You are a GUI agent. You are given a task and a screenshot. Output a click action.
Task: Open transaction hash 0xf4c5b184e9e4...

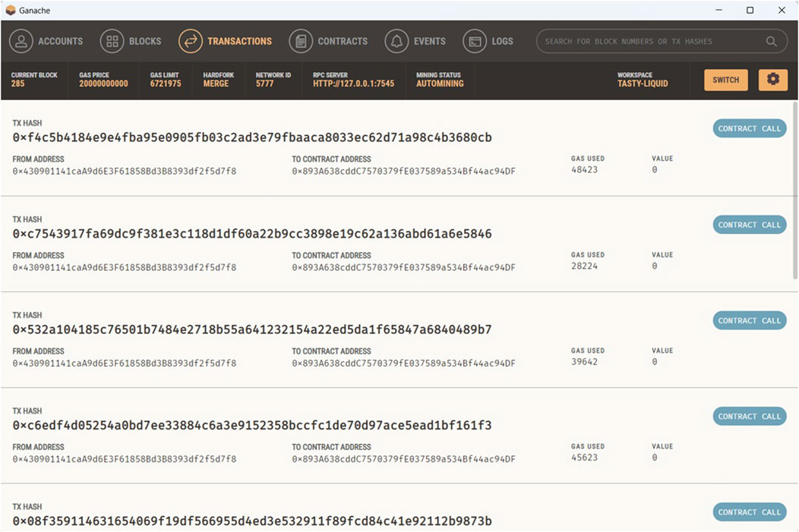coord(252,137)
